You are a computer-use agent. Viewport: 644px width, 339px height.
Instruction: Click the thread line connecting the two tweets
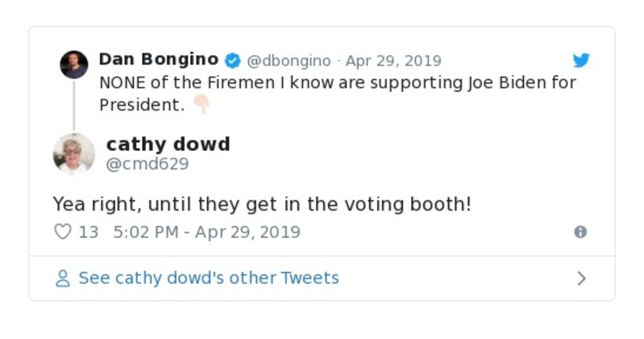click(x=74, y=105)
